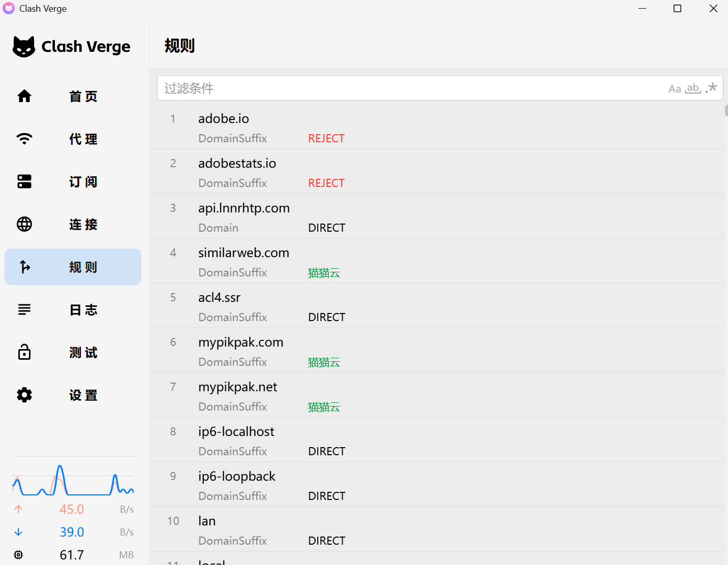Screen dimensions: 728x565
Task: Select the adobe.io rule entry
Action: tap(224, 119)
